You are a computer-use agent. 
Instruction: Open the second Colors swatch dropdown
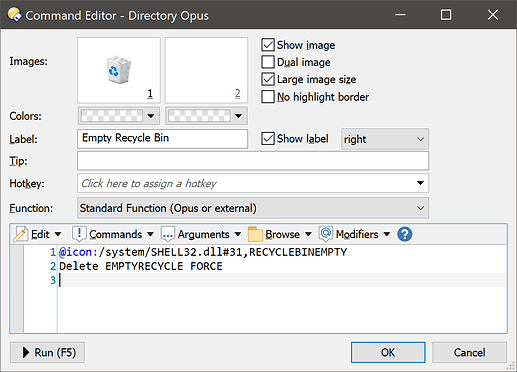pyautogui.click(x=206, y=116)
